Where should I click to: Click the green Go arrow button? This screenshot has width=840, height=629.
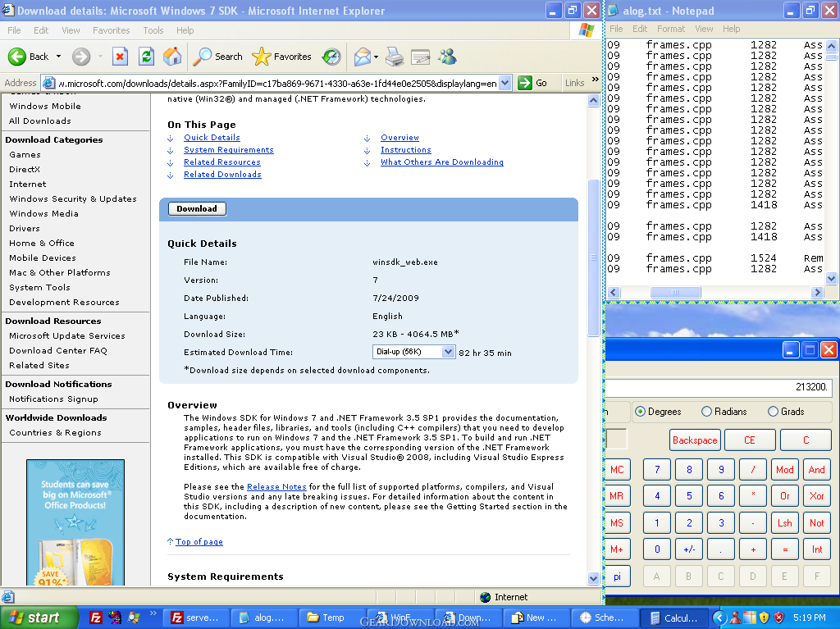[525, 83]
